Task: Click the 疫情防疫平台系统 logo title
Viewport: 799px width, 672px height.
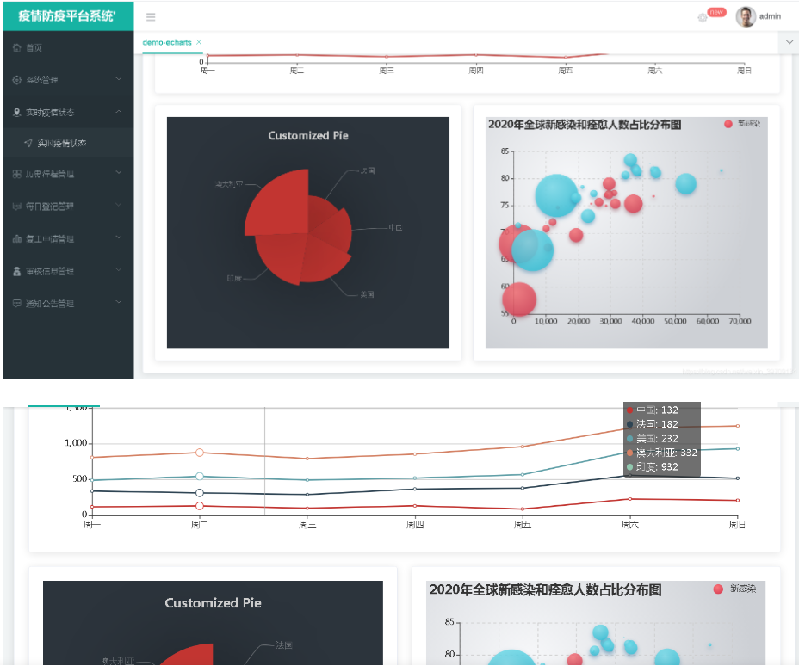Action: tap(67, 16)
